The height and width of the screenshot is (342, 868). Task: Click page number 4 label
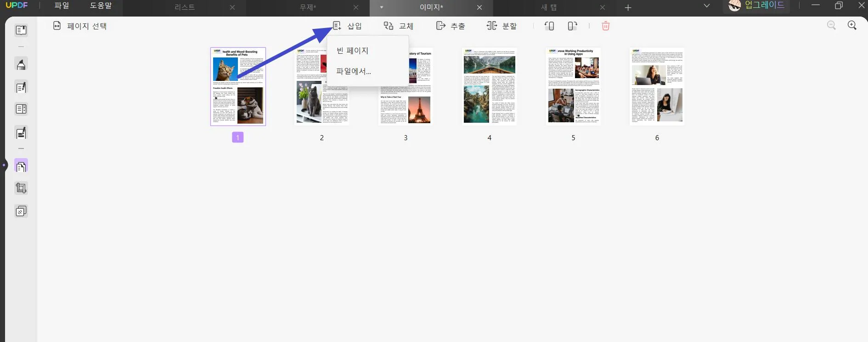pyautogui.click(x=490, y=138)
